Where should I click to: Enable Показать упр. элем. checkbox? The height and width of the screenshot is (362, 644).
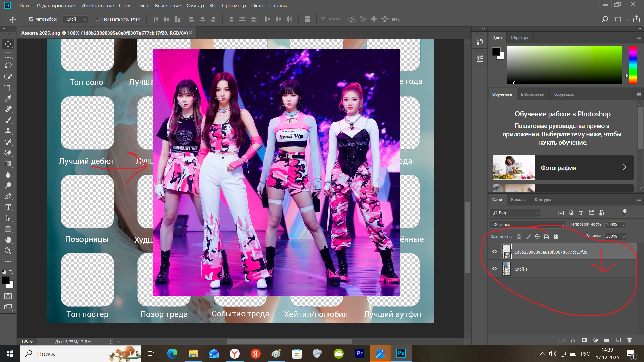(98, 19)
